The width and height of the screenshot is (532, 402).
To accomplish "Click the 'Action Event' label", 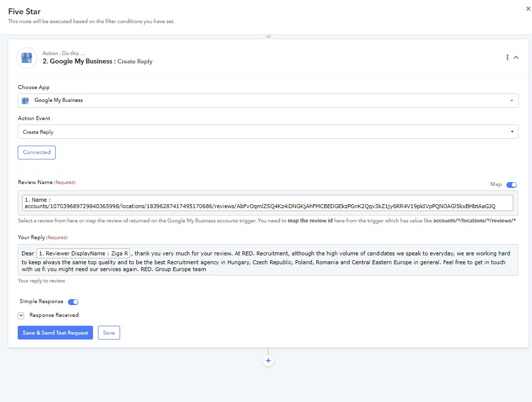I will (34, 119).
